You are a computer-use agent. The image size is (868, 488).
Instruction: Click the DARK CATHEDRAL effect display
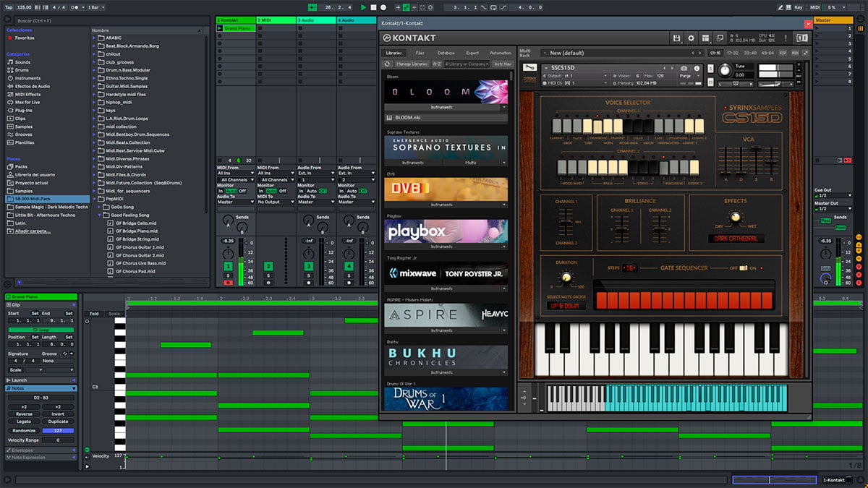click(x=735, y=239)
